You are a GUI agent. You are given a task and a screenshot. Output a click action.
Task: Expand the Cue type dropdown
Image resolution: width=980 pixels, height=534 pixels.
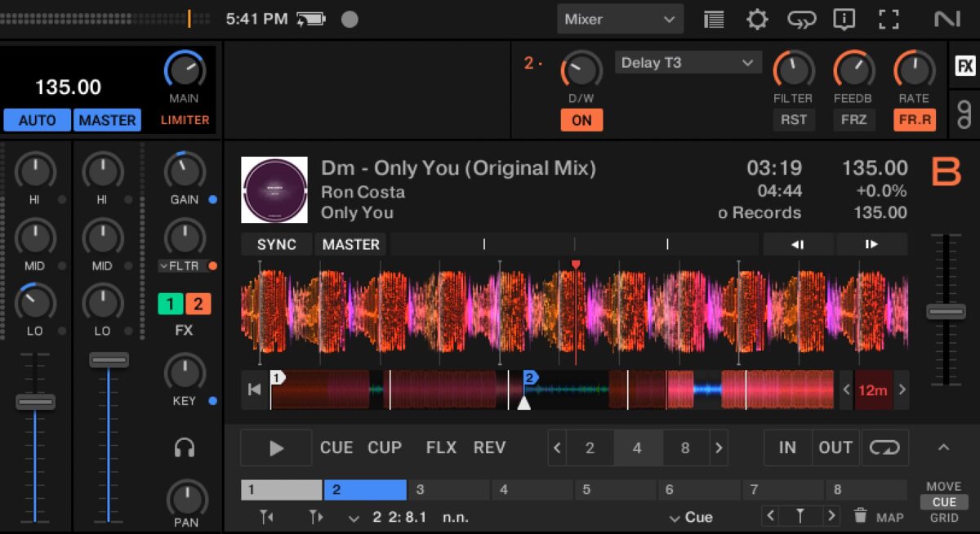click(691, 517)
